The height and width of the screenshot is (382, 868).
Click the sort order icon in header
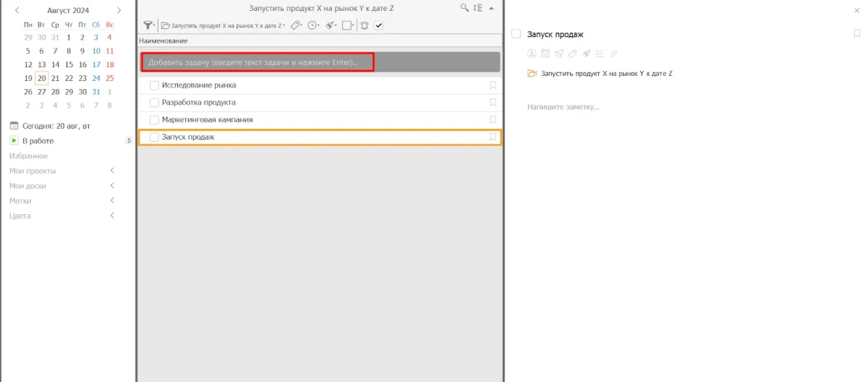click(x=477, y=8)
